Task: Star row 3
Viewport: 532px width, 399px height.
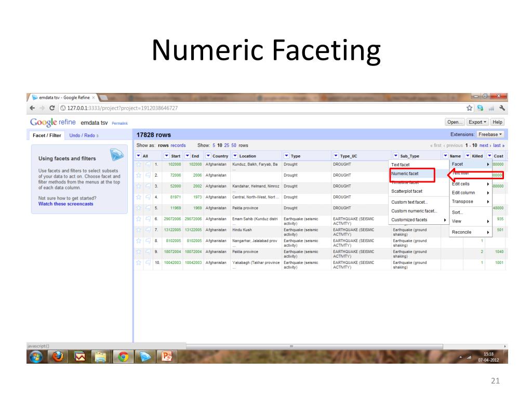Action: point(138,186)
